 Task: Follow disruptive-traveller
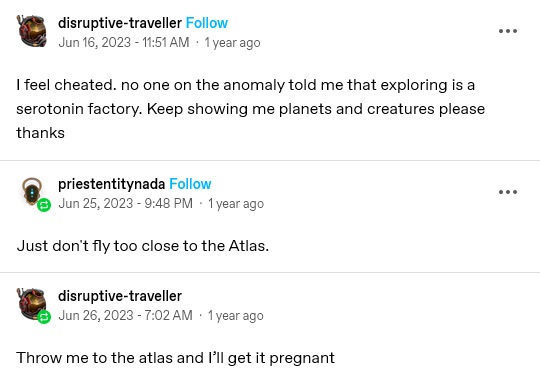(x=207, y=23)
